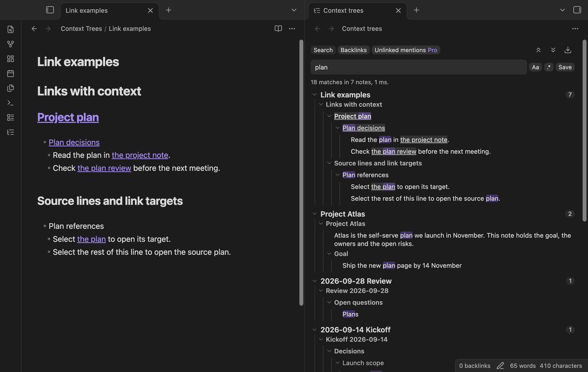Open command palette terminal icon
Image resolution: width=588 pixels, height=372 pixels.
pos(10,103)
